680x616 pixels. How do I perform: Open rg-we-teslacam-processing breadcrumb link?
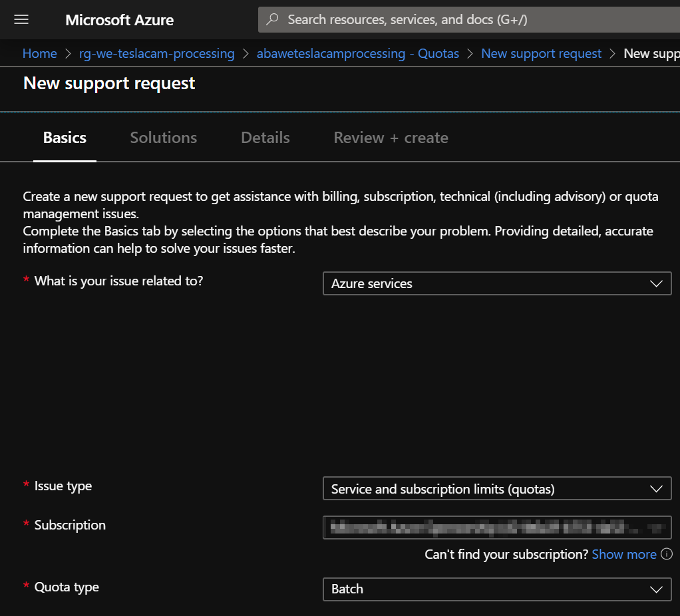click(156, 53)
